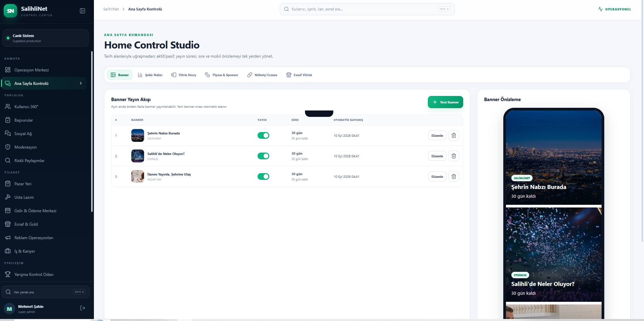This screenshot has width=644, height=321.
Task: Click the Reklam Operasyonları megaphone icon
Action: 8,237
